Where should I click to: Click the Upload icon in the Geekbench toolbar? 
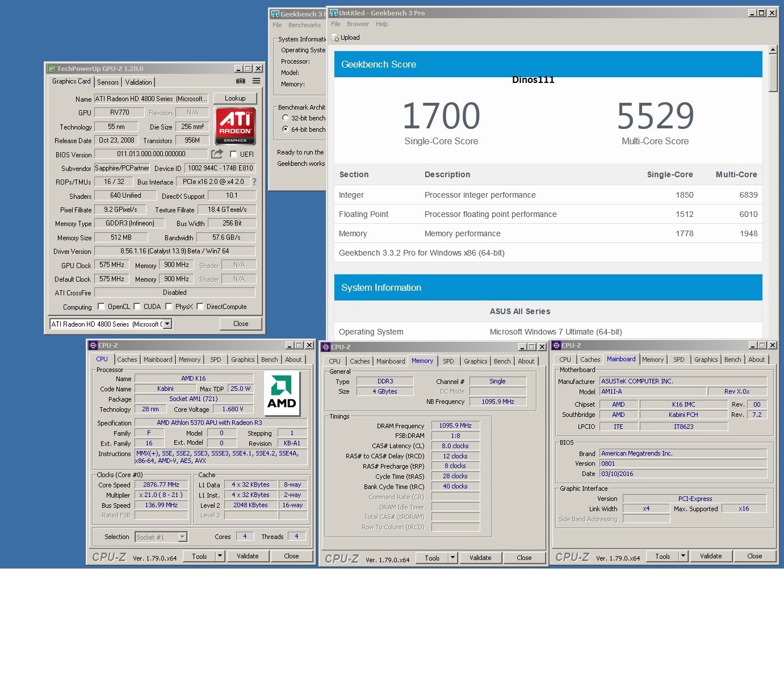click(335, 37)
